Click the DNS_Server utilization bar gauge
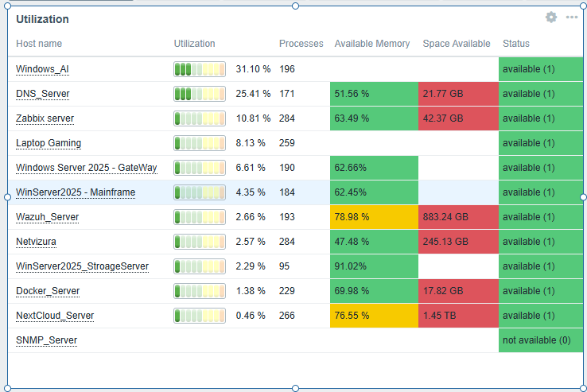Image resolution: width=587 pixels, height=392 pixels. (198, 94)
